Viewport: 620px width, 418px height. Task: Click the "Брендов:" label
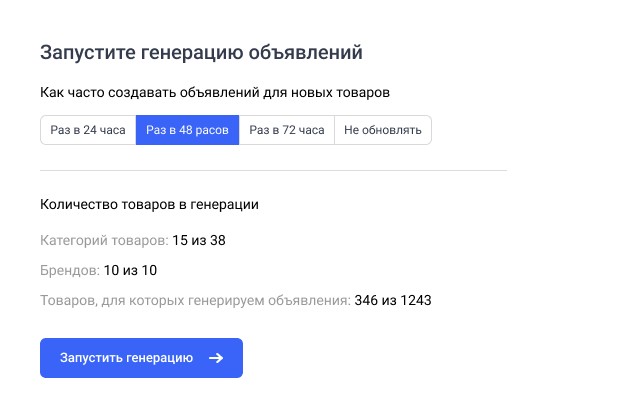tap(70, 270)
